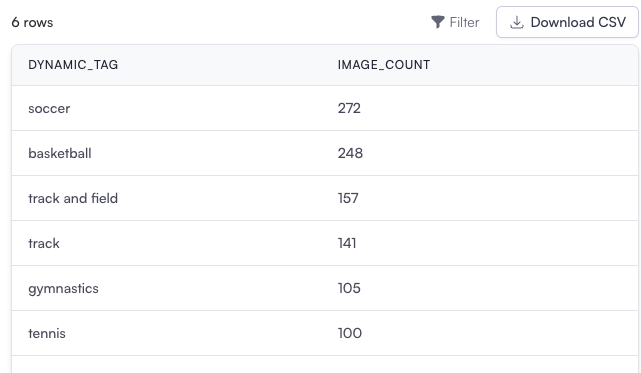The height and width of the screenshot is (373, 641).
Task: Select the track and field cell
Action: coord(73,198)
